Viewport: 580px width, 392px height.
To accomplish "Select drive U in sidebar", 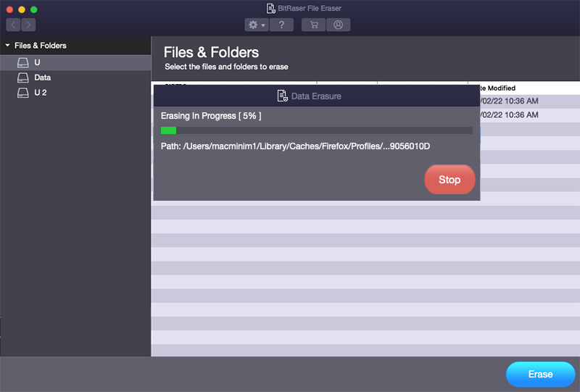I will tap(75, 62).
